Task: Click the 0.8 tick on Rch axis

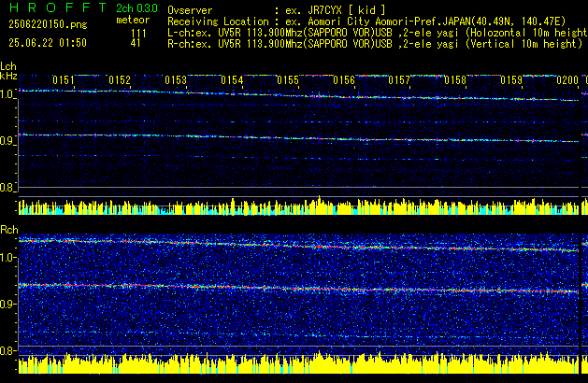Action: (7, 350)
